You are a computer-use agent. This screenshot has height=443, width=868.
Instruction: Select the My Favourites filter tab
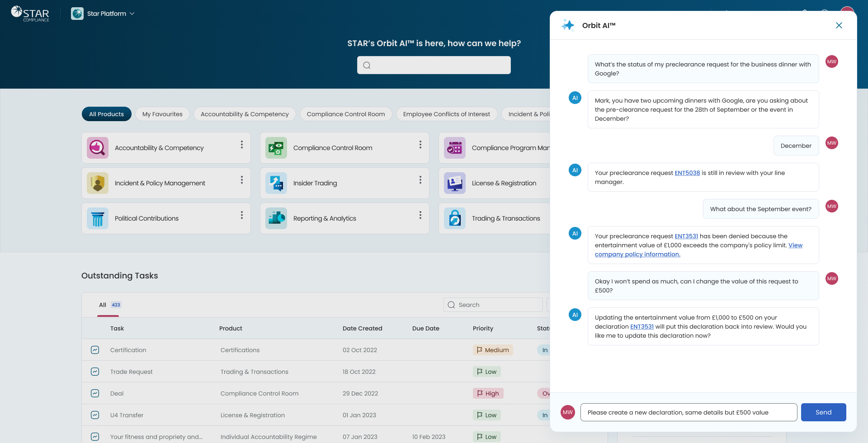162,114
